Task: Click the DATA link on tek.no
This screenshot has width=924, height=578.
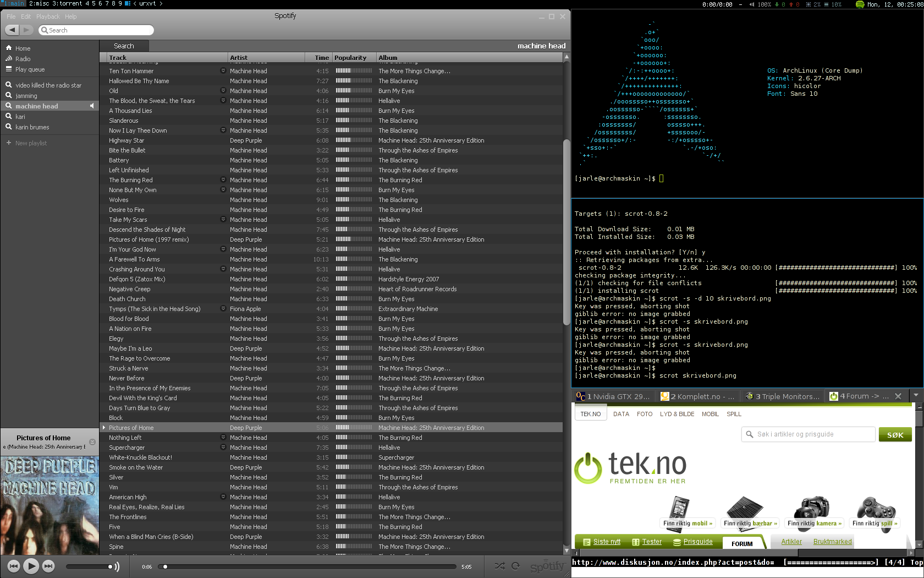Action: (x=621, y=414)
